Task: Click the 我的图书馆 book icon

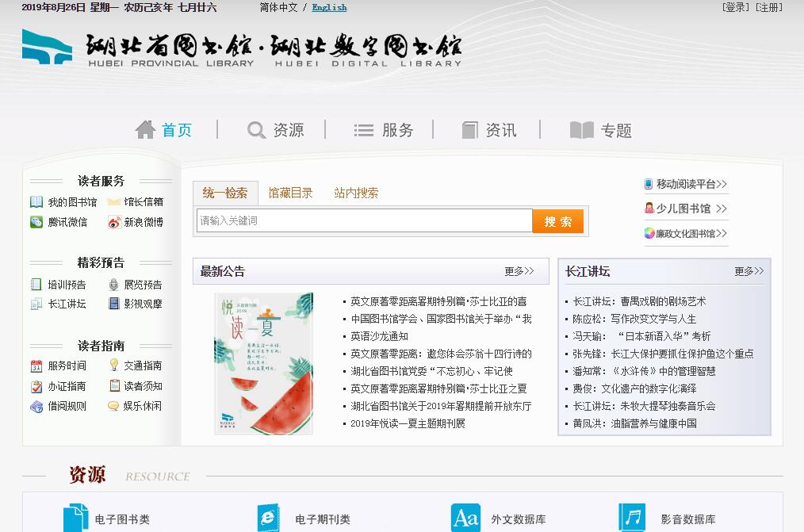Action: tap(36, 202)
